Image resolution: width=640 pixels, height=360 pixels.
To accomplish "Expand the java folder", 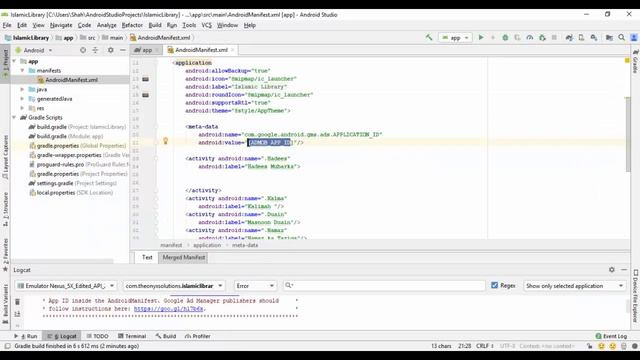I will (22, 89).
